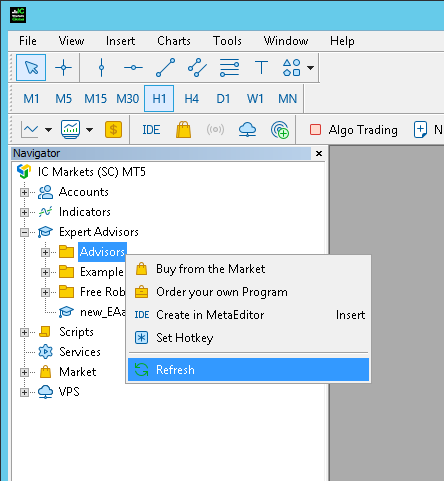Open the Window menu
The width and height of the screenshot is (444, 481).
pyautogui.click(x=286, y=41)
